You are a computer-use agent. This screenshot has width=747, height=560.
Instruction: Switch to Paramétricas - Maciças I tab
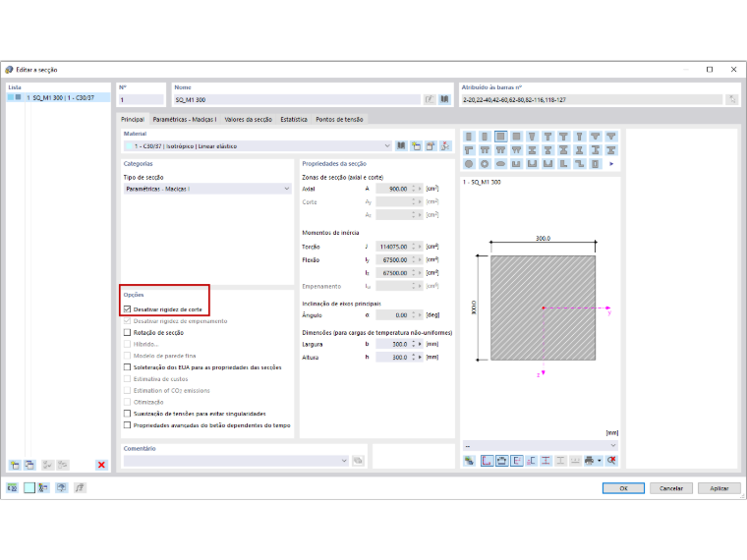coord(185,120)
